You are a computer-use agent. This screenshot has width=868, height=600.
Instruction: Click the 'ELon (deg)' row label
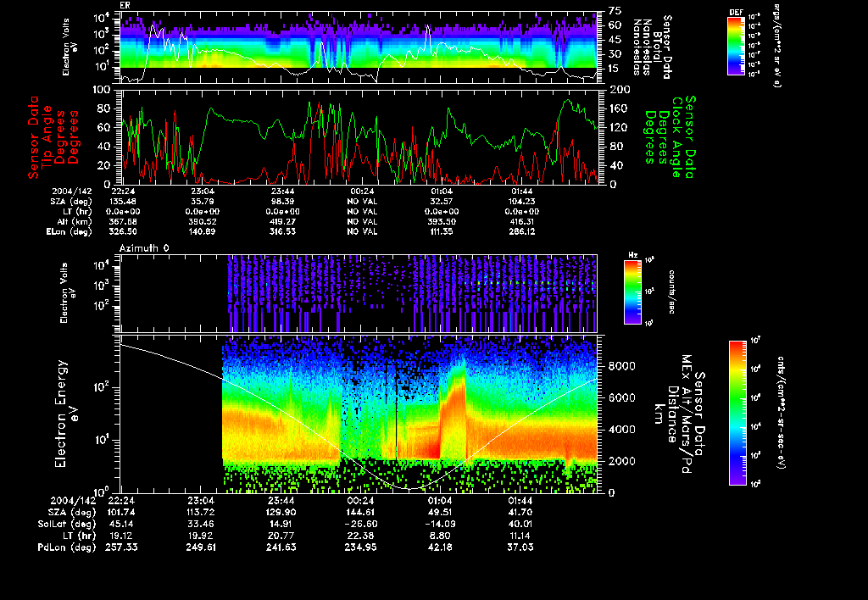pyautogui.click(x=69, y=232)
